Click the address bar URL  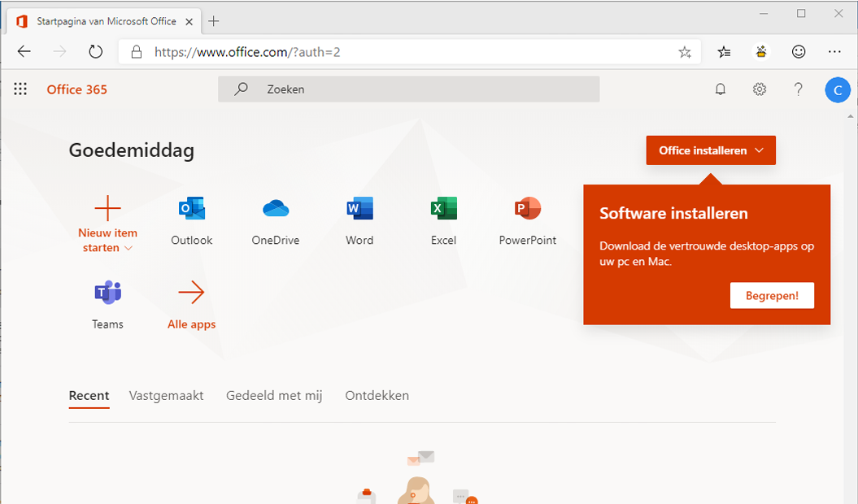(x=247, y=52)
